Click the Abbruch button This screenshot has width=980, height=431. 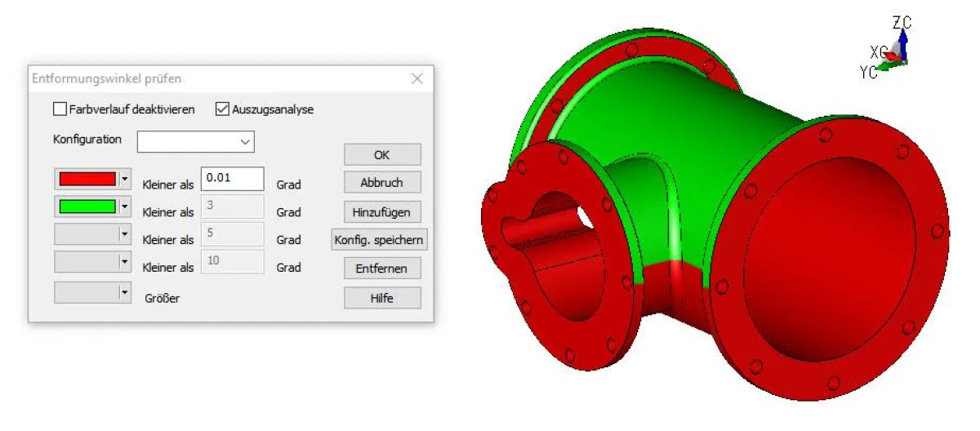pyautogui.click(x=382, y=182)
